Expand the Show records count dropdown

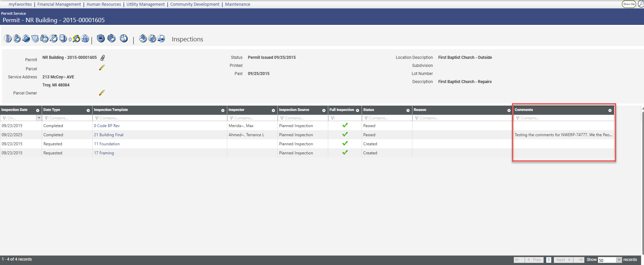pyautogui.click(x=619, y=260)
